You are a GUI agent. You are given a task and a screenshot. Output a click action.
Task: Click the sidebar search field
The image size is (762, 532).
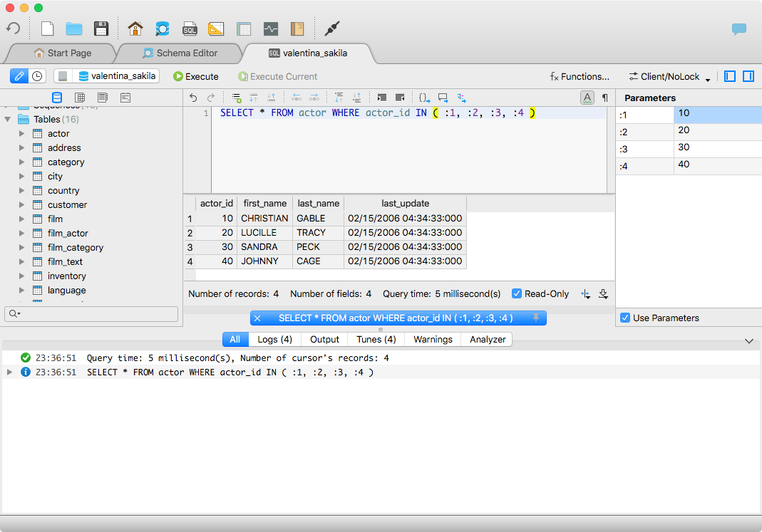(x=91, y=313)
